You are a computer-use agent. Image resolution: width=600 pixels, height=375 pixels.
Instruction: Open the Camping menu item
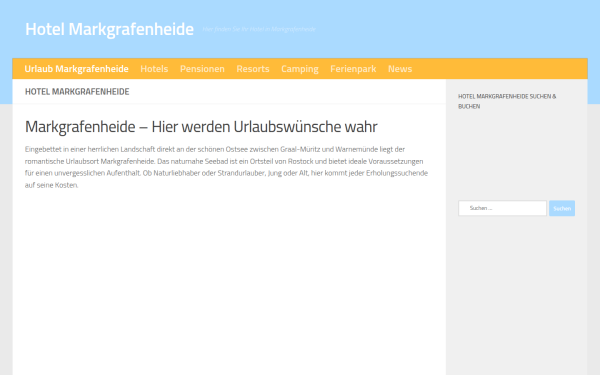(x=300, y=69)
